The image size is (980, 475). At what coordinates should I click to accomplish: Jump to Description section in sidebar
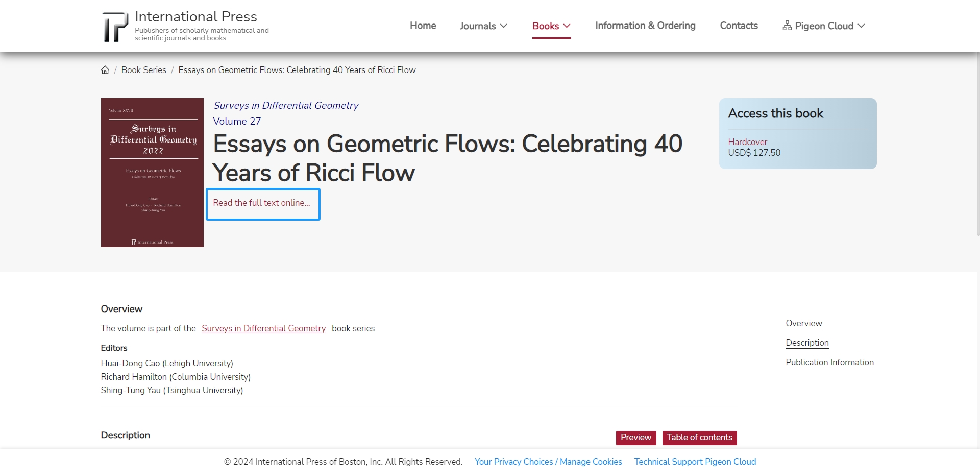807,343
